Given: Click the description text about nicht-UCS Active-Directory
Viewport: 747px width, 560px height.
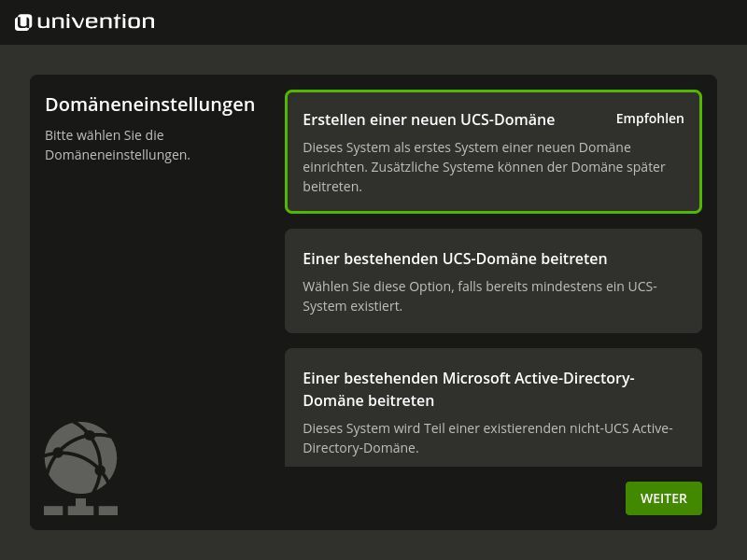Looking at the screenshot, I should pyautogui.click(x=487, y=437).
